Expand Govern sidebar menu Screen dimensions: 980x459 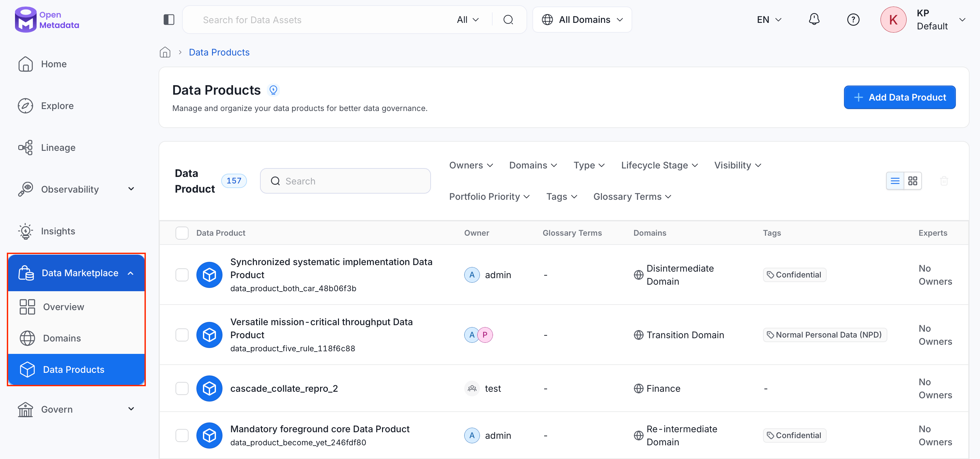(76, 409)
